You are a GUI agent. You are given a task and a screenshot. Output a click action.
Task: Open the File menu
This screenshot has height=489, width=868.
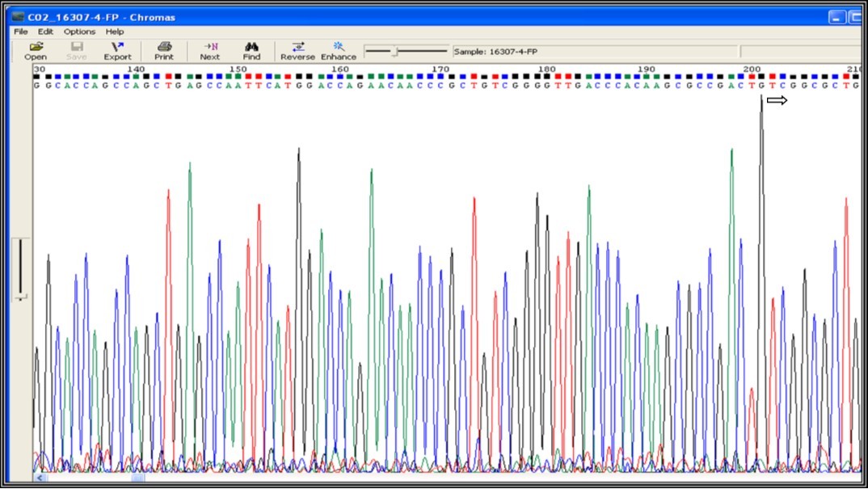(19, 32)
